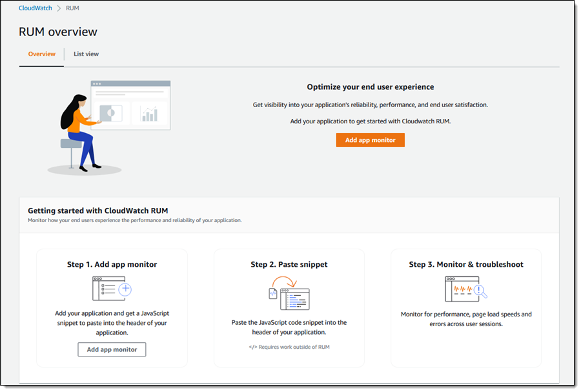
Task: Click the Getting started with CloudWatch RUM heading
Action: coord(98,211)
